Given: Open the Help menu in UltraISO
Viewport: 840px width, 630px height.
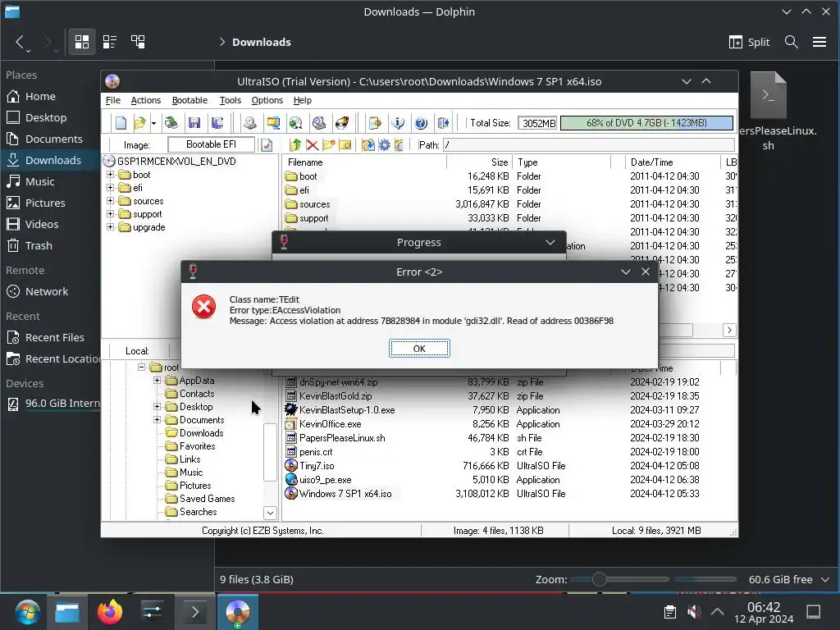Looking at the screenshot, I should click(x=302, y=100).
